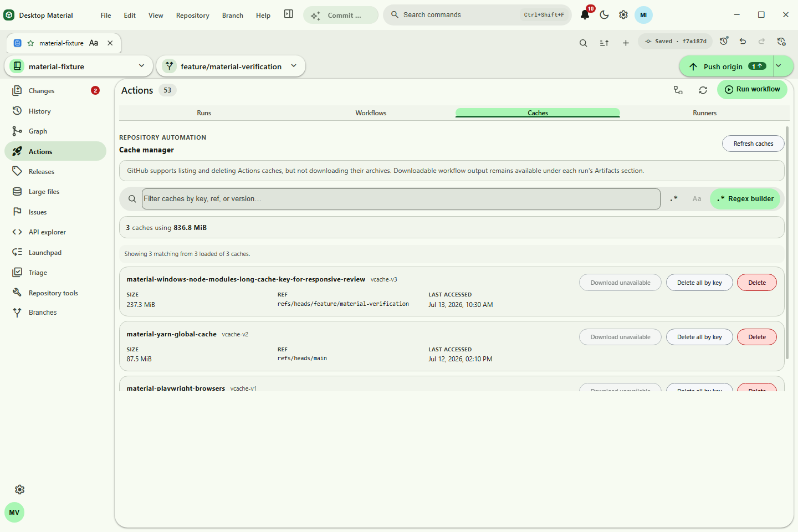This screenshot has width=798, height=532.
Task: Switch to the Runners tab
Action: tap(704, 113)
